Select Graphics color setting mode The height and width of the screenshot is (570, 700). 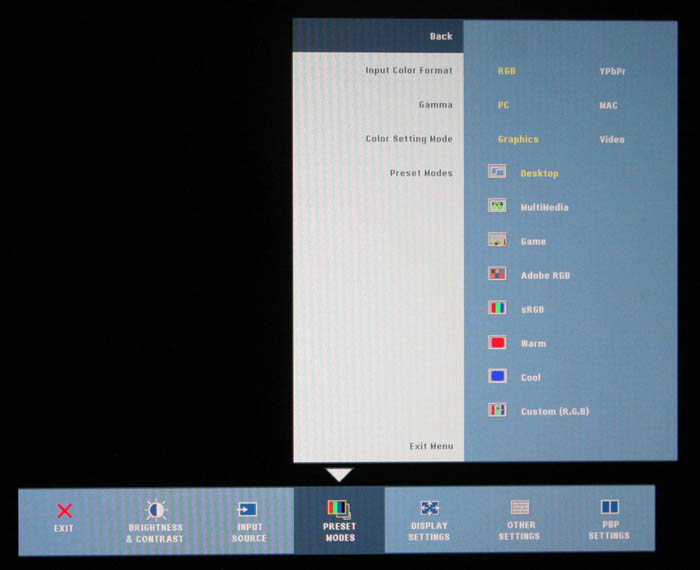click(x=518, y=139)
